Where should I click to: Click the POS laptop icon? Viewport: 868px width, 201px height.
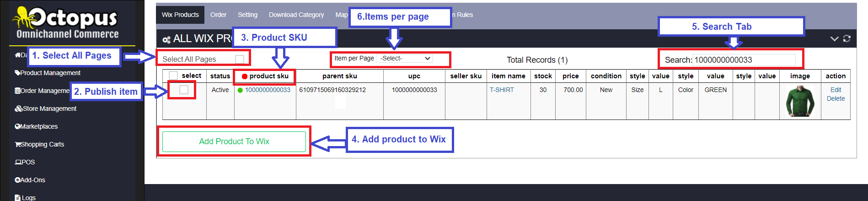tap(18, 162)
